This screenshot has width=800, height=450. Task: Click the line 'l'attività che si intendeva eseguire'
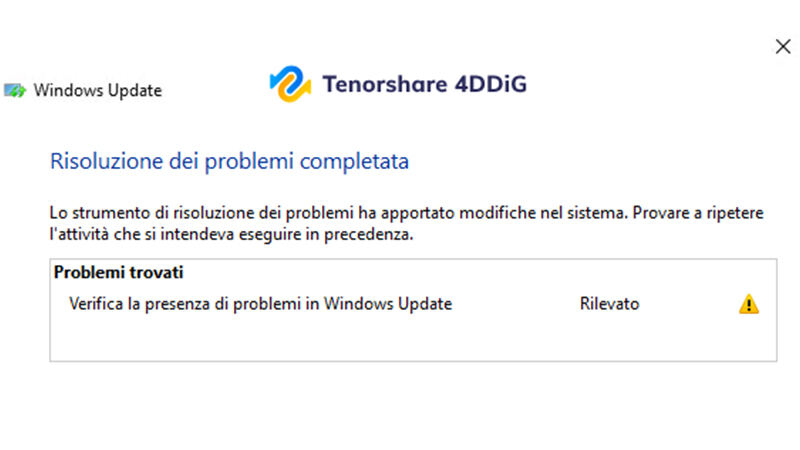click(230, 235)
